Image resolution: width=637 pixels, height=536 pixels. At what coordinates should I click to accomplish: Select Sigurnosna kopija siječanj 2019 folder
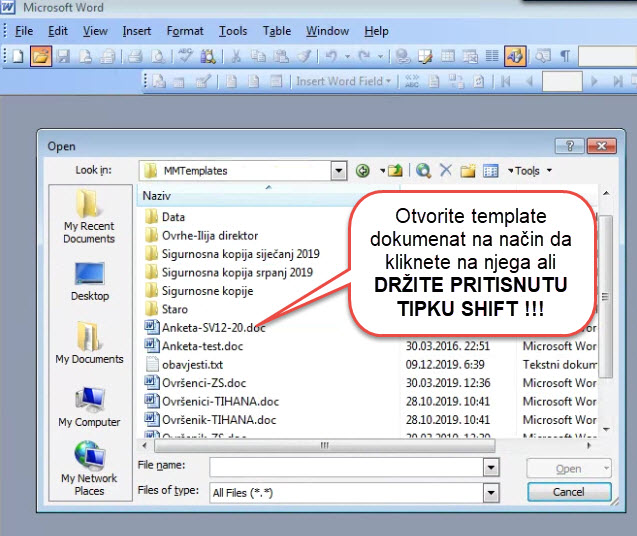[232, 254]
